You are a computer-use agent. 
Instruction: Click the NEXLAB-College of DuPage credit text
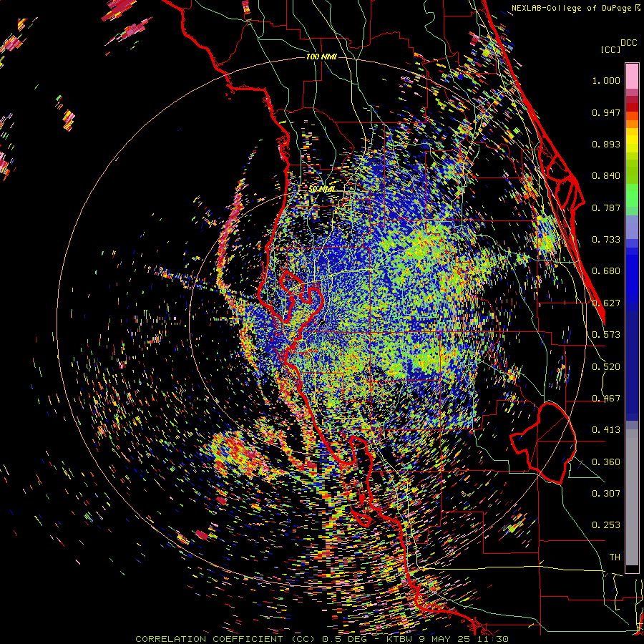573,8
